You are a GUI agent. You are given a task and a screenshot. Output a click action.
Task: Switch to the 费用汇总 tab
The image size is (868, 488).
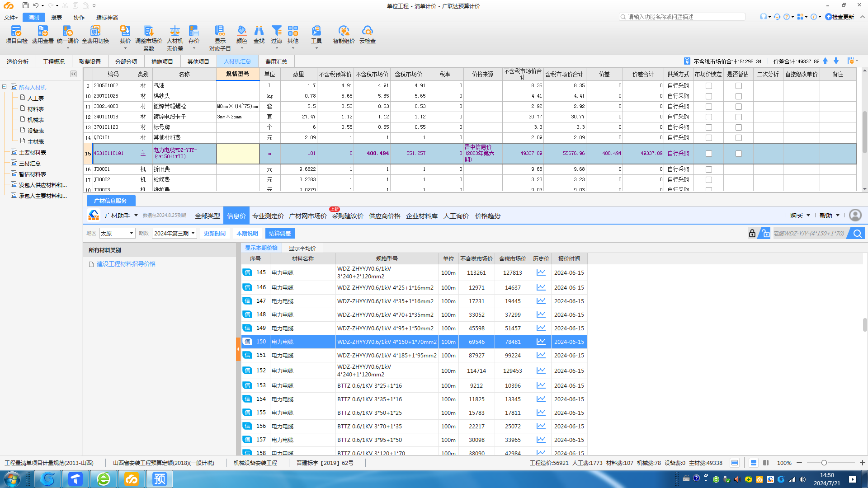point(276,61)
